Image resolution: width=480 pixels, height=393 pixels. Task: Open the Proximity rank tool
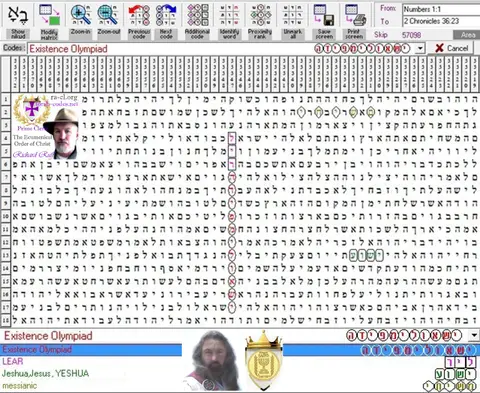click(x=260, y=21)
